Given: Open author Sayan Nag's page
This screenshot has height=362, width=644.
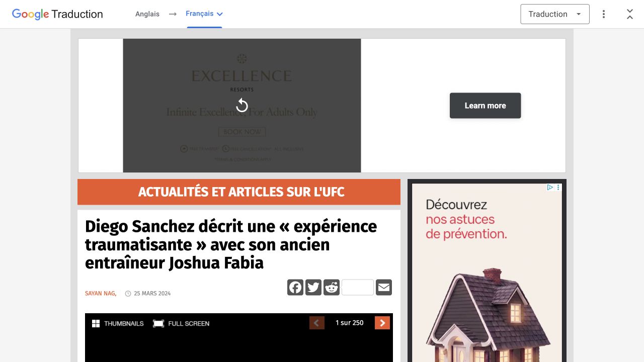Looking at the screenshot, I should click(101, 294).
